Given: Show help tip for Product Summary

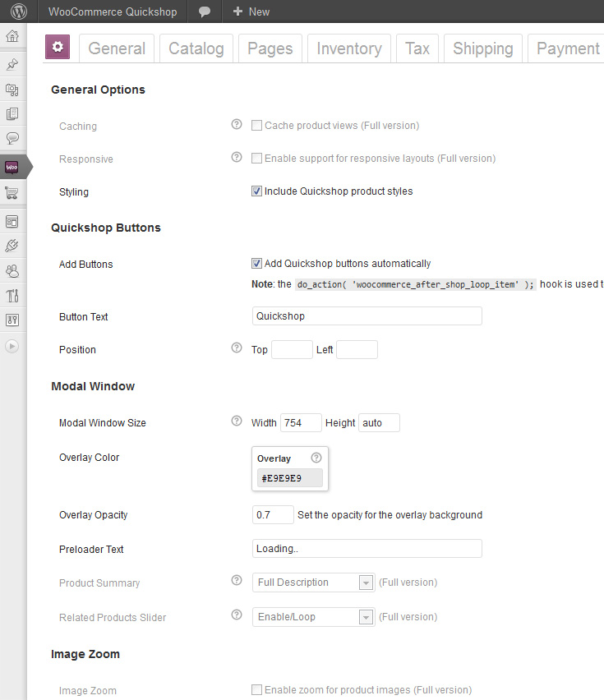Looking at the screenshot, I should click(x=237, y=580).
